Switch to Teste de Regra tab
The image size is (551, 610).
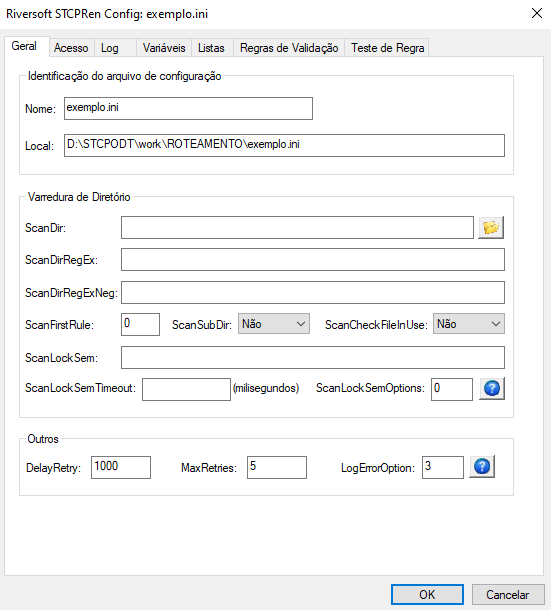387,48
